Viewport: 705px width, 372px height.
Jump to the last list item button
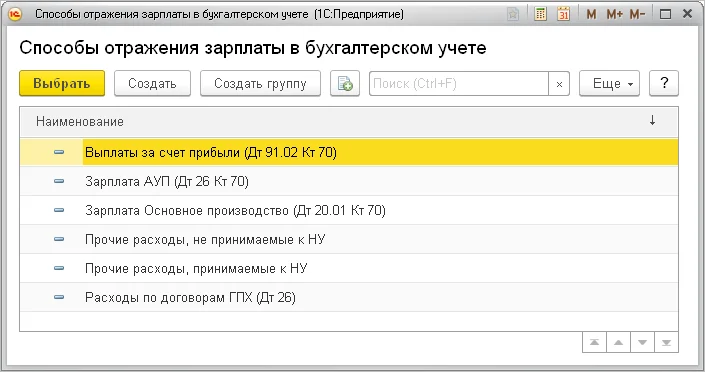666,343
